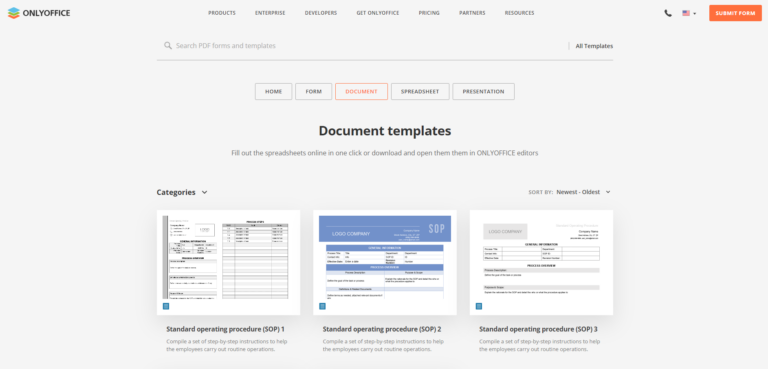Select the Document tab
The width and height of the screenshot is (768, 369).
(x=361, y=92)
